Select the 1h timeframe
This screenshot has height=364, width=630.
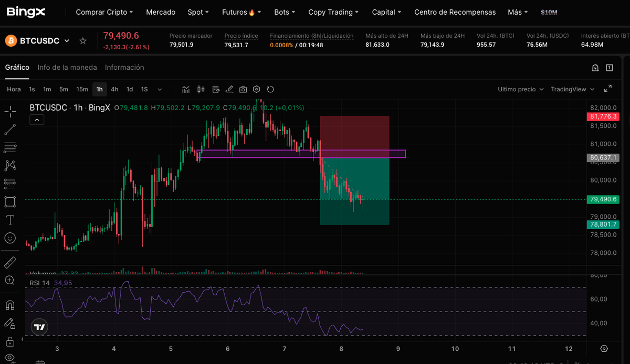[99, 89]
